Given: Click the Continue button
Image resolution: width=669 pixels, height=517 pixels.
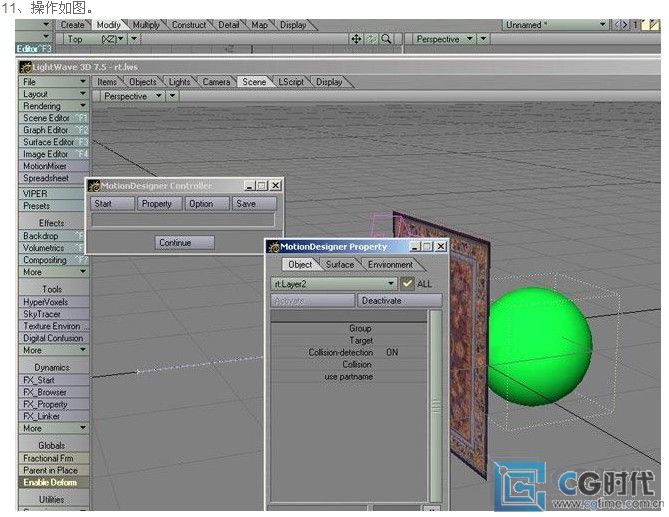Looking at the screenshot, I should [x=184, y=243].
